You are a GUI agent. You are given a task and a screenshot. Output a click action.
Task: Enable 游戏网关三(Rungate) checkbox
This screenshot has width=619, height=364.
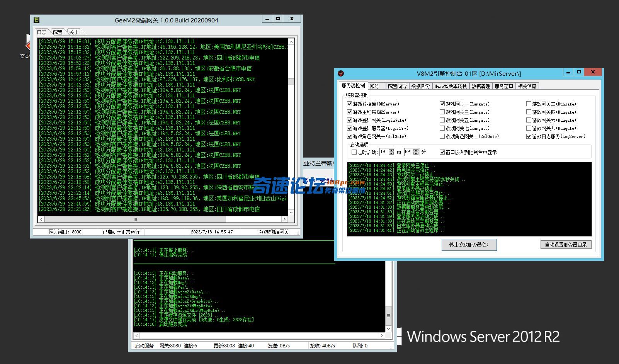pos(442,112)
